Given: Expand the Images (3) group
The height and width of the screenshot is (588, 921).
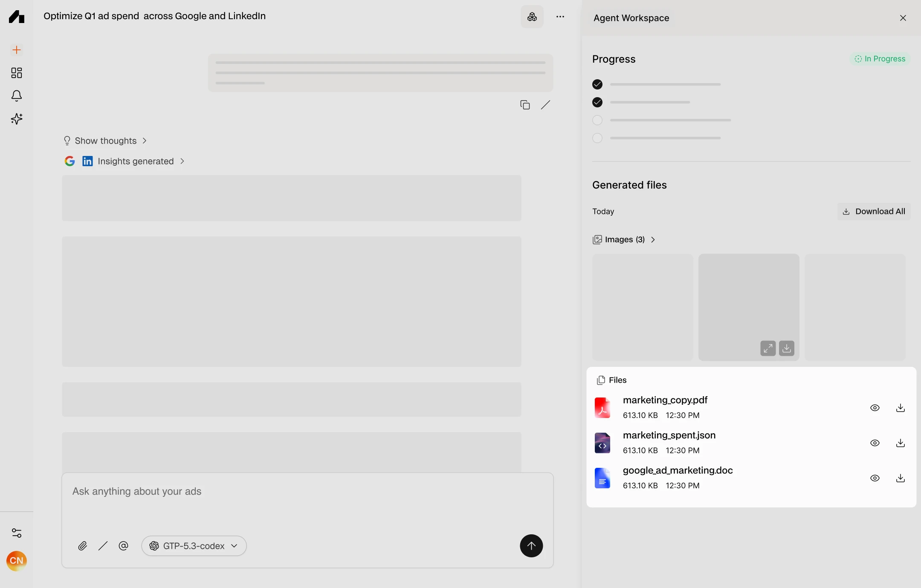Looking at the screenshot, I should (x=624, y=239).
